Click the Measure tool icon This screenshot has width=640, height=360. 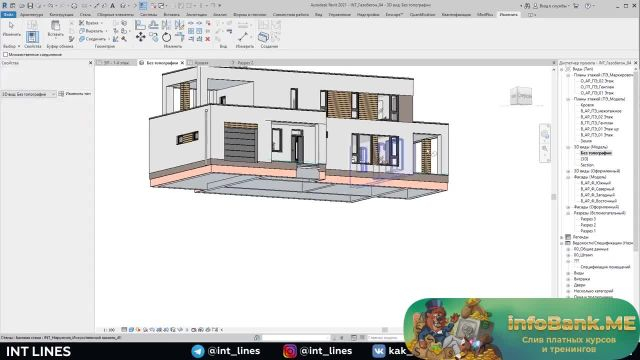(x=244, y=37)
